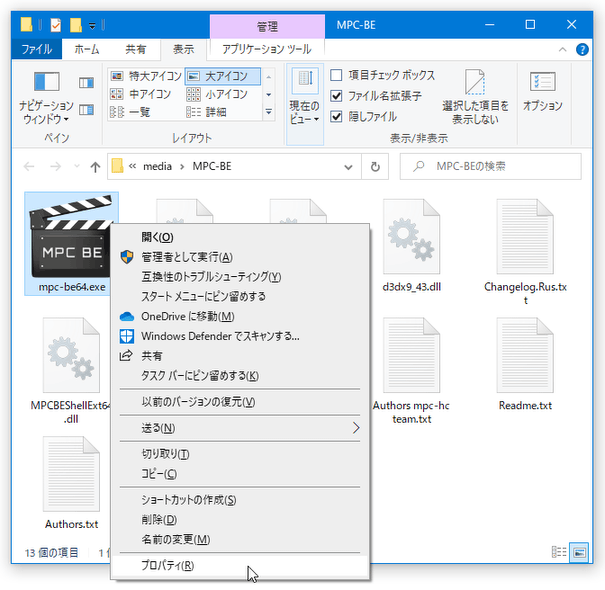The height and width of the screenshot is (590, 605).
Task: Expand the layout gallery more arrow
Action: 269,112
